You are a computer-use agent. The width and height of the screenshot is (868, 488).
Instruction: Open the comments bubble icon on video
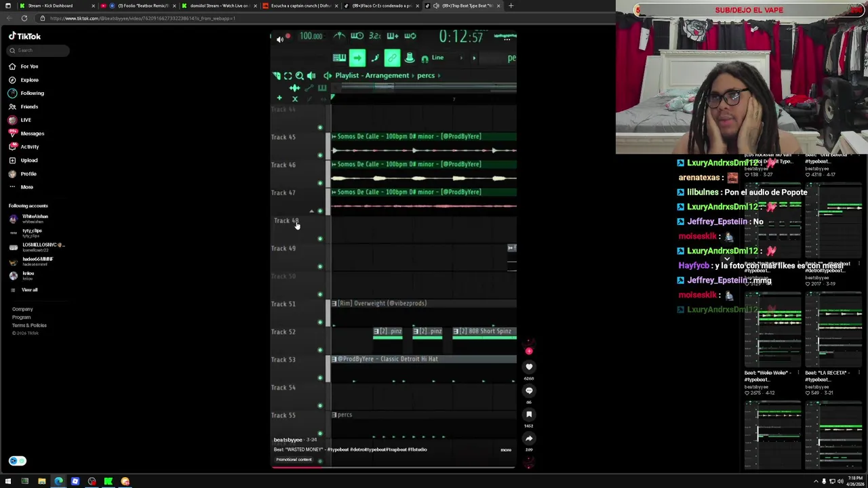(529, 390)
